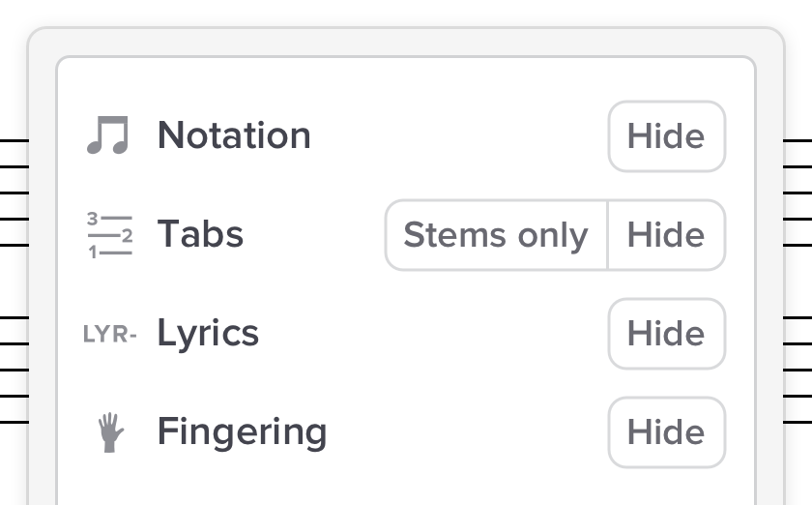
Task: Click empty panel area below Fingering row
Action: [406, 487]
